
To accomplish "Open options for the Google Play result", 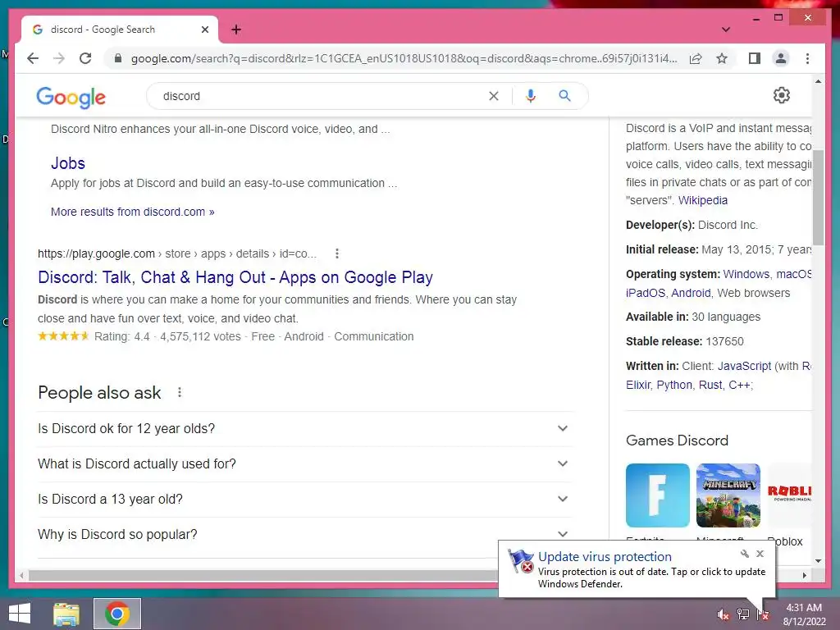I will point(337,253).
